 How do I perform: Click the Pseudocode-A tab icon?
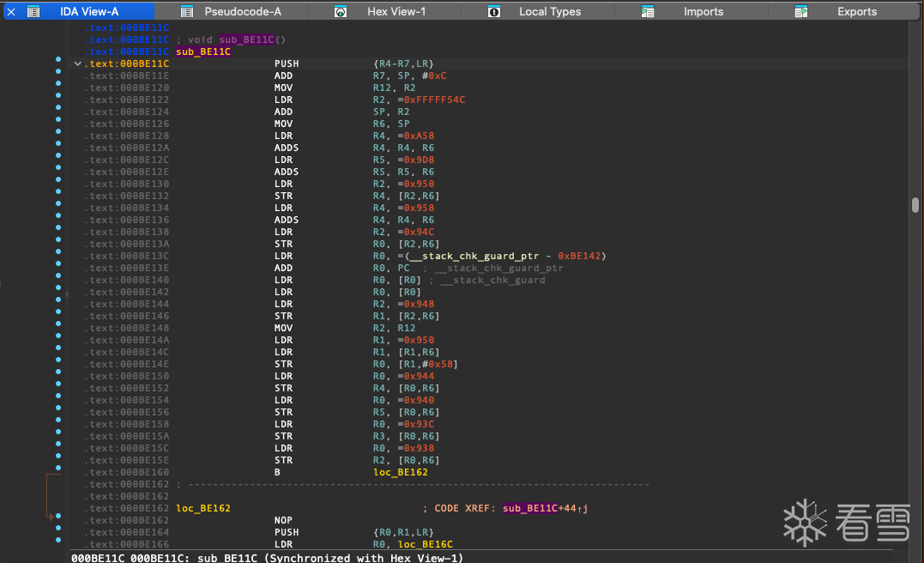pyautogui.click(x=187, y=12)
